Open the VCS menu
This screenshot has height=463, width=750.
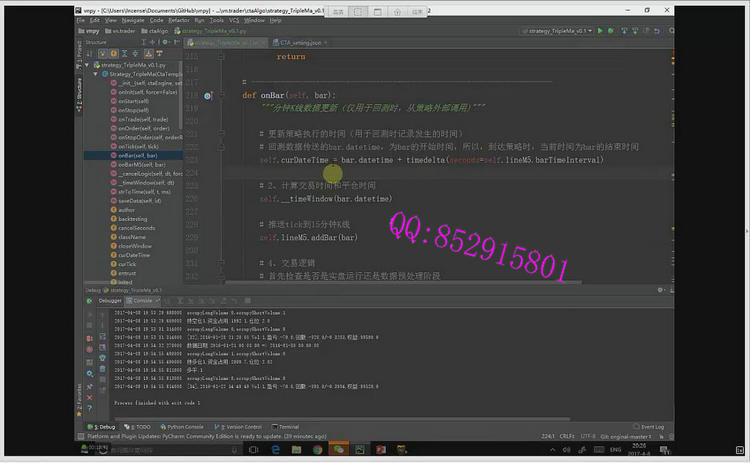click(x=234, y=19)
